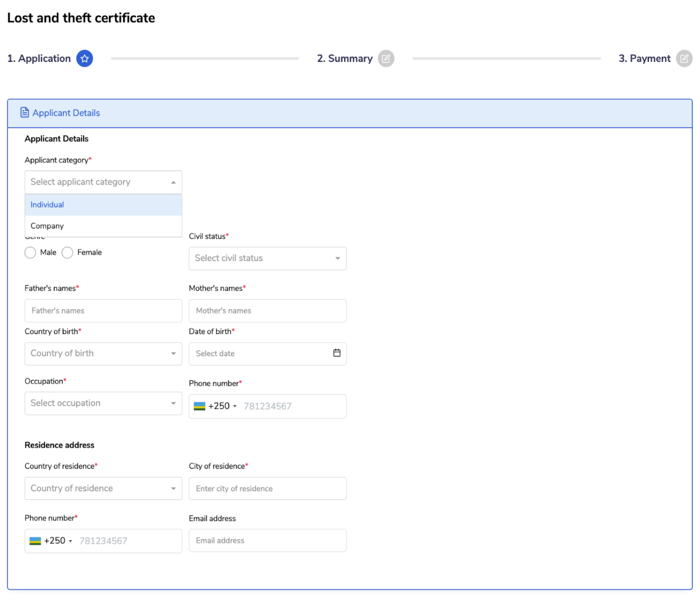Click the Email address input field
Image resolution: width=700 pixels, height=600 pixels.
tap(267, 540)
